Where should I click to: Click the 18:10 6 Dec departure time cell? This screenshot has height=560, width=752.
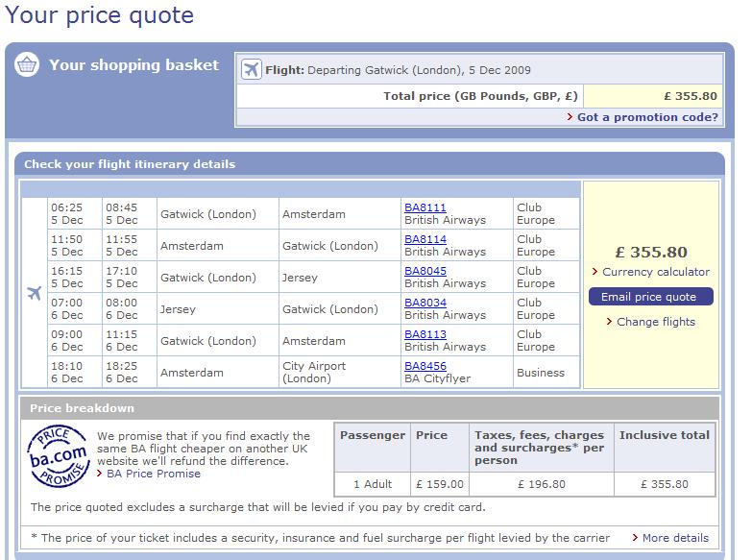point(75,372)
